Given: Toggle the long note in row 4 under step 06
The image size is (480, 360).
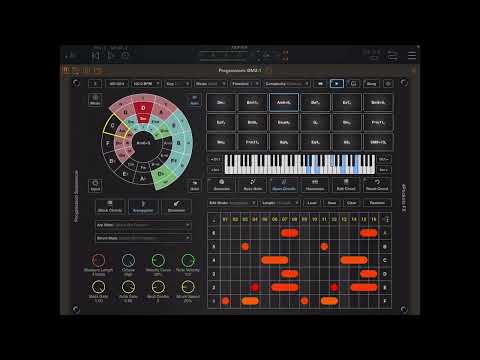Looking at the screenshot, I should pyautogui.click(x=275, y=260).
